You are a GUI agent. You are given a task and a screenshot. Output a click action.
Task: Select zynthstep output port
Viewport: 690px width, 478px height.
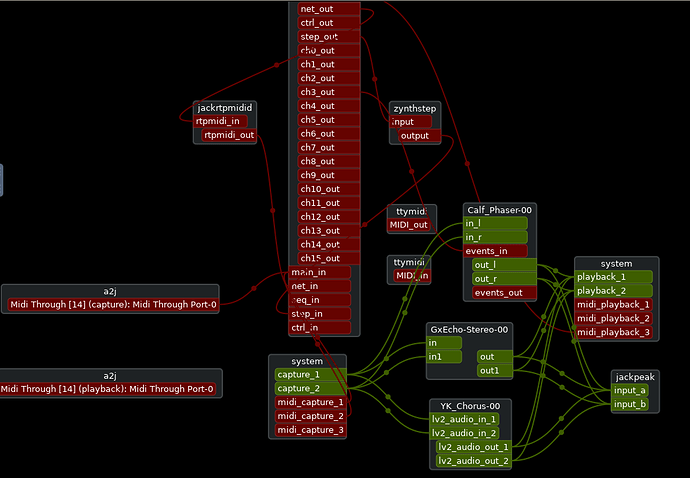[419, 136]
